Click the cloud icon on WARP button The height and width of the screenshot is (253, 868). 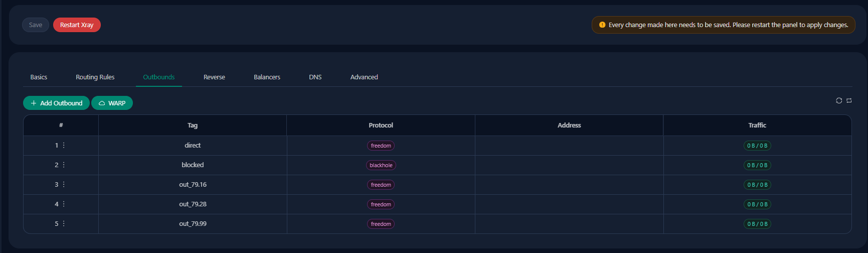102,103
